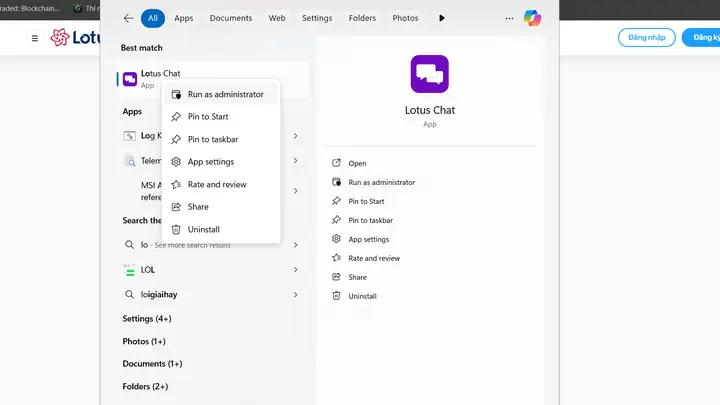Choose Pin to taskbar in context menu
The image size is (720, 405).
tap(221, 139)
